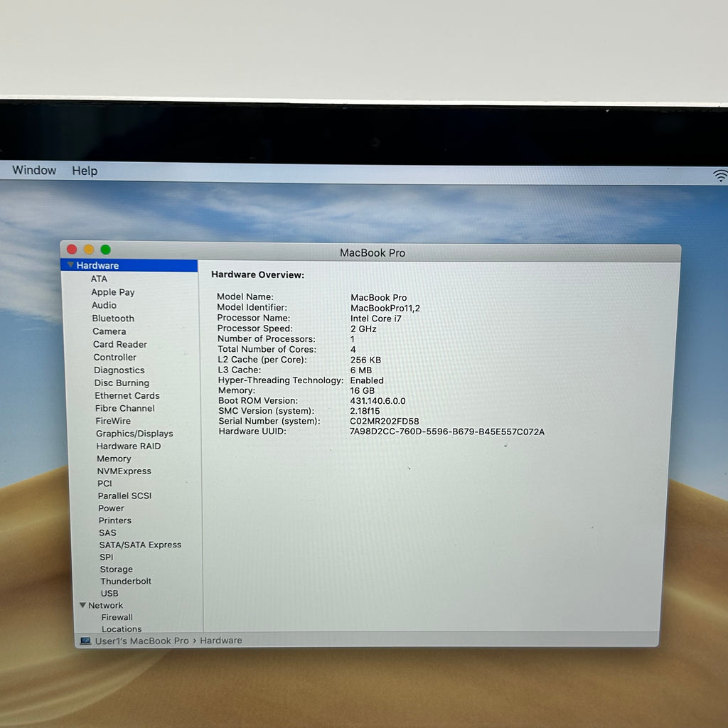
Task: Zoom the window with the green button
Action: tap(106, 250)
